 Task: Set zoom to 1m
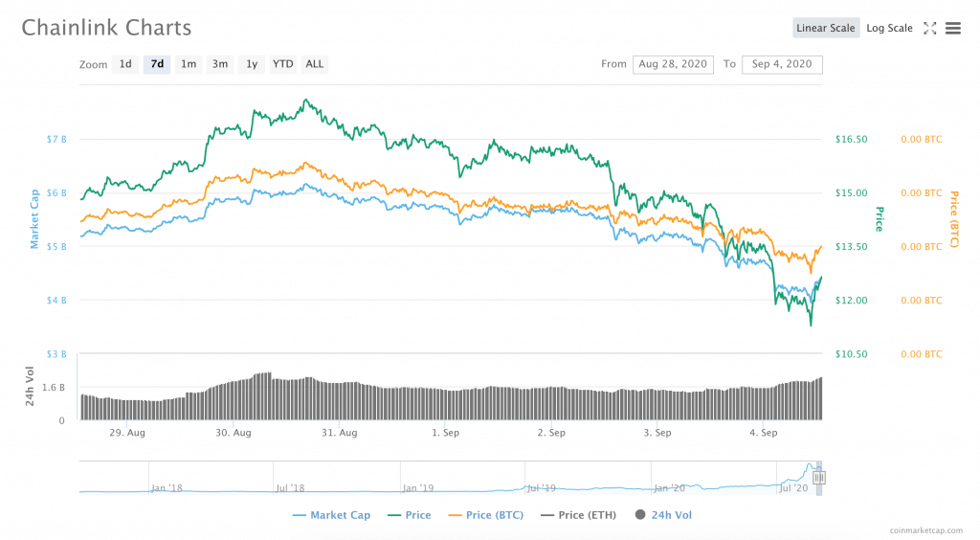pyautogui.click(x=189, y=64)
